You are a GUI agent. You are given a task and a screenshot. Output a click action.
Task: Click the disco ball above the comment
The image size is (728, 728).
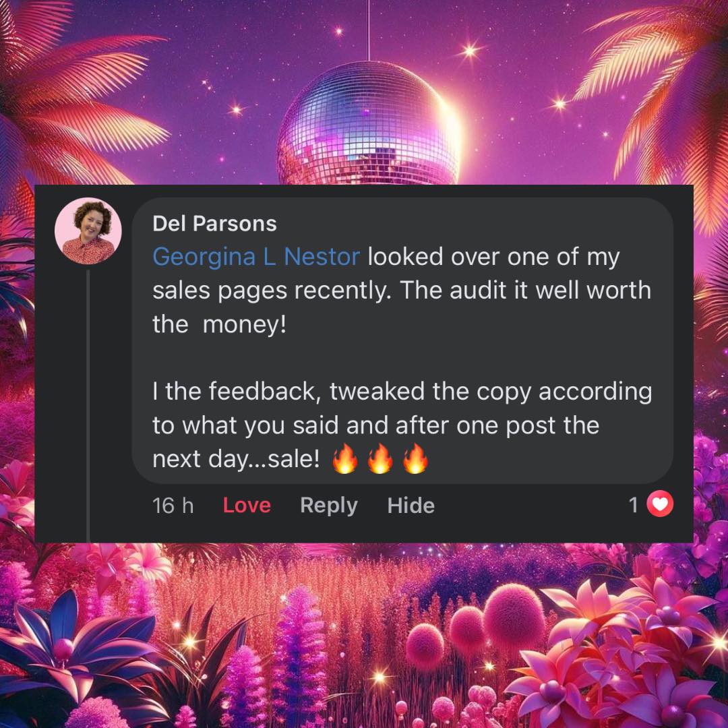point(368,123)
